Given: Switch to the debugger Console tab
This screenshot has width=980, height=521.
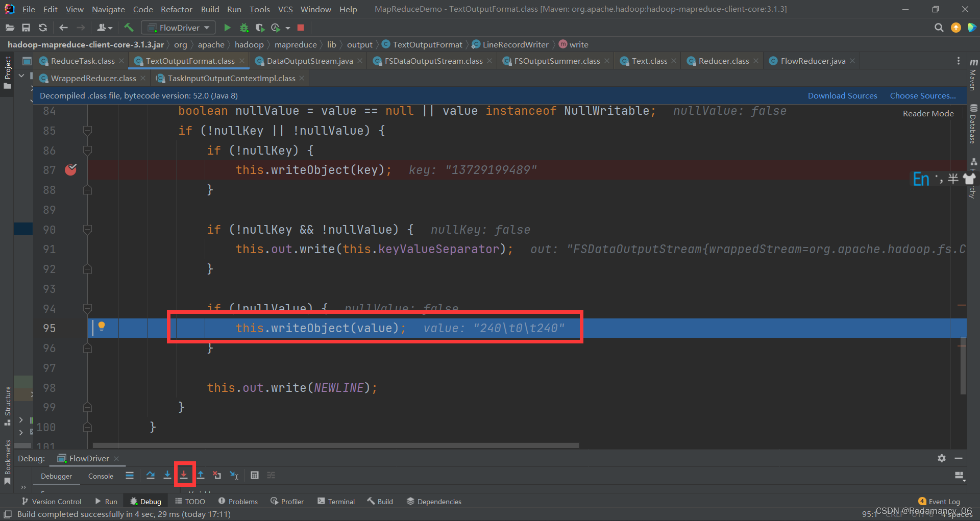Looking at the screenshot, I should pos(101,476).
